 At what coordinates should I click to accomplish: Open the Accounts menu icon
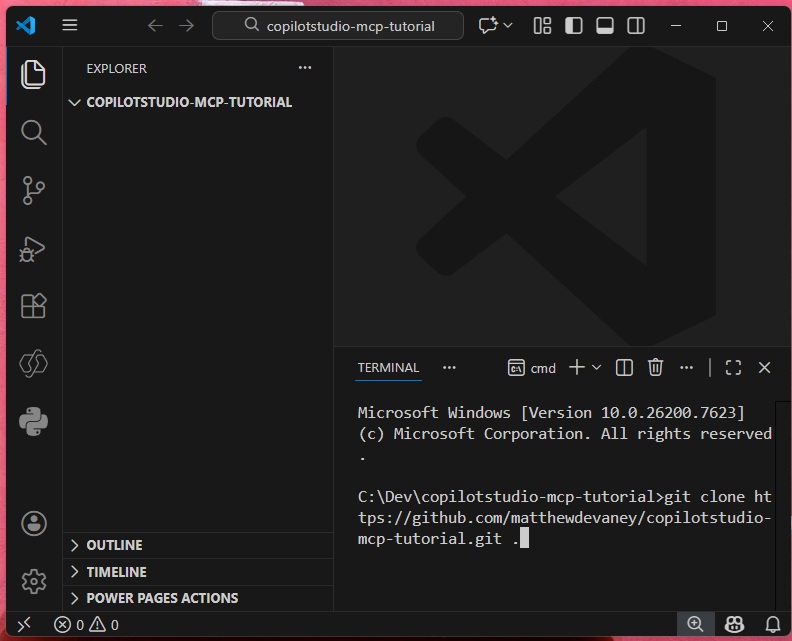34,523
